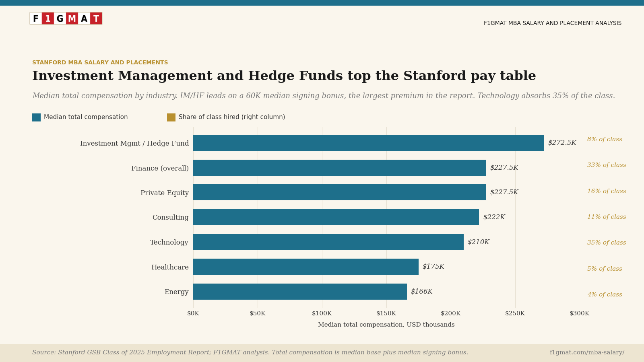The height and width of the screenshot is (362, 644).
Task: Click the '33% of class' annotation
Action: (607, 165)
